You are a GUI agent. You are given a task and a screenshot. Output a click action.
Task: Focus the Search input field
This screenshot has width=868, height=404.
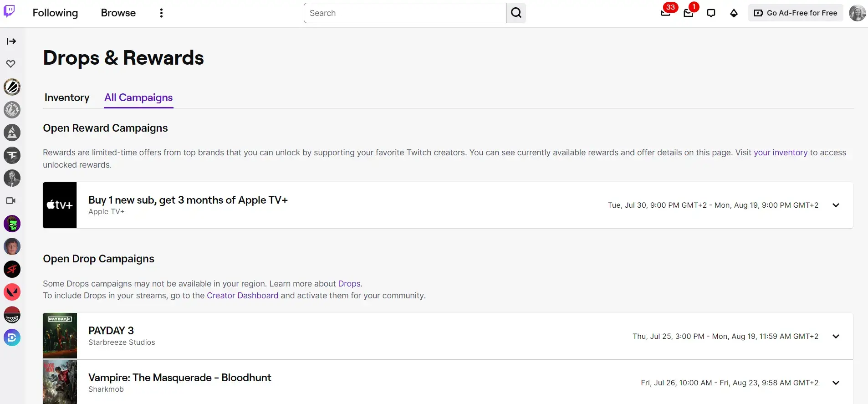click(405, 13)
